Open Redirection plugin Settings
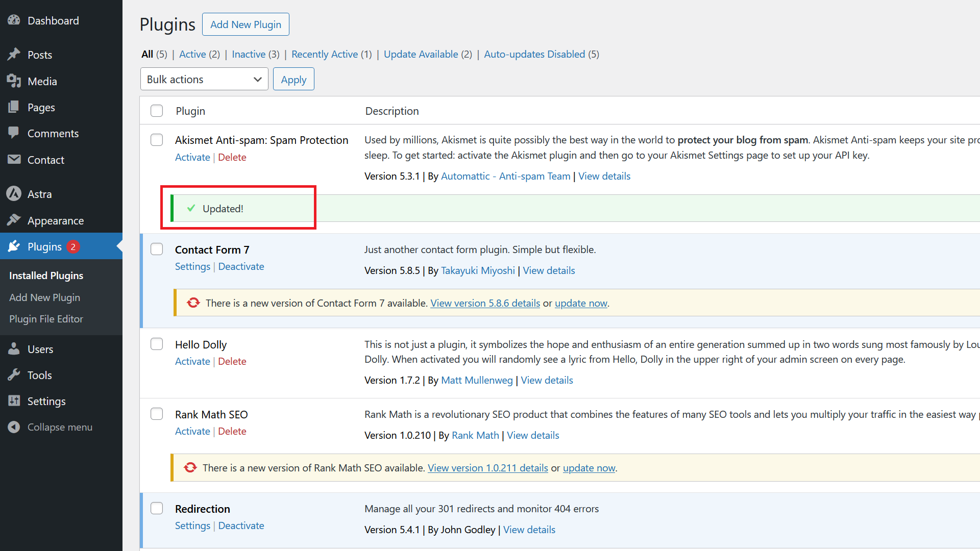This screenshot has height=551, width=980. click(192, 525)
